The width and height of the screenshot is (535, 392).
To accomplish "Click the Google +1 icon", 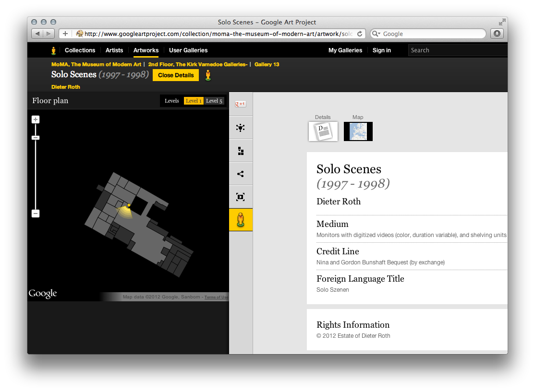I will (241, 103).
